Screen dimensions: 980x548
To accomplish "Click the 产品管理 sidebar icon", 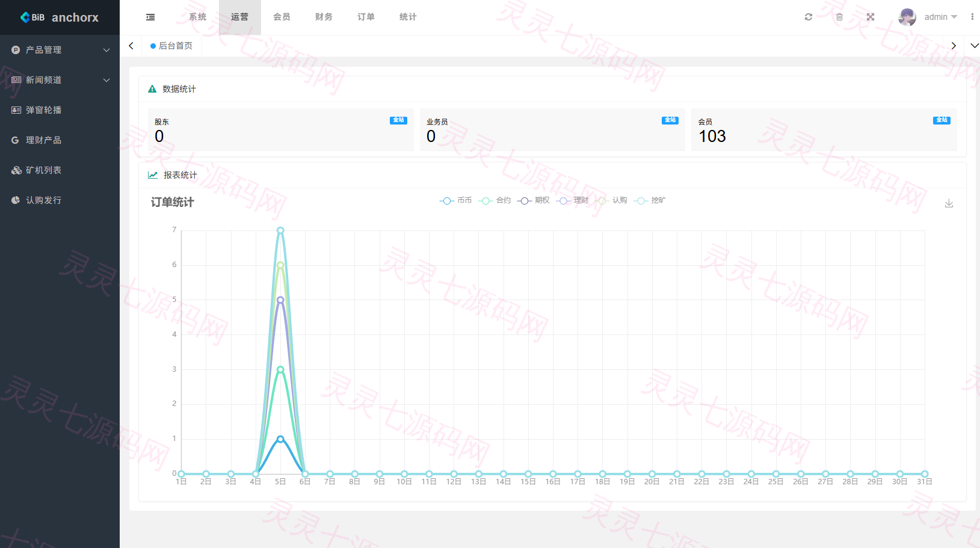I will pyautogui.click(x=16, y=50).
